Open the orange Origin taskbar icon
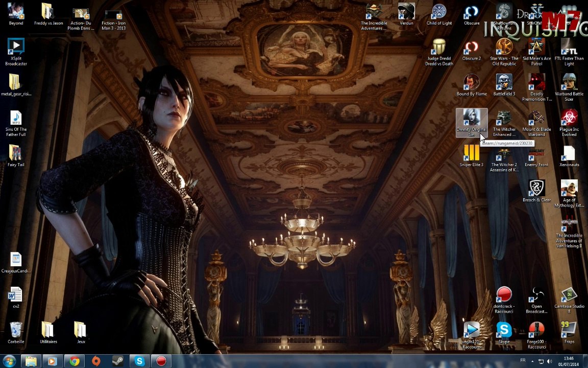 tap(96, 361)
